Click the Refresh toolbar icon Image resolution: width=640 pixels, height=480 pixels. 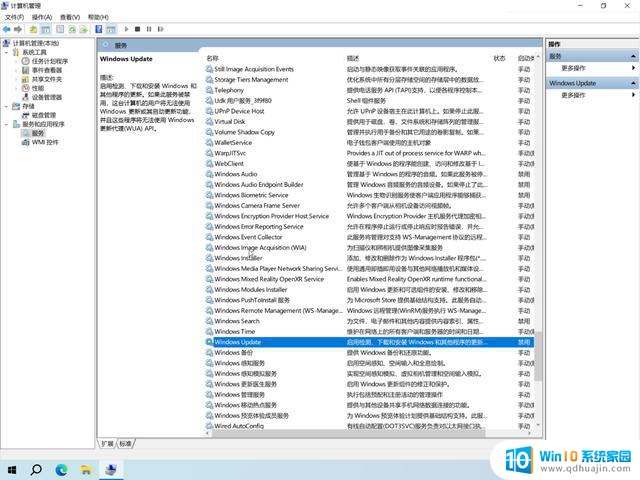click(x=72, y=29)
